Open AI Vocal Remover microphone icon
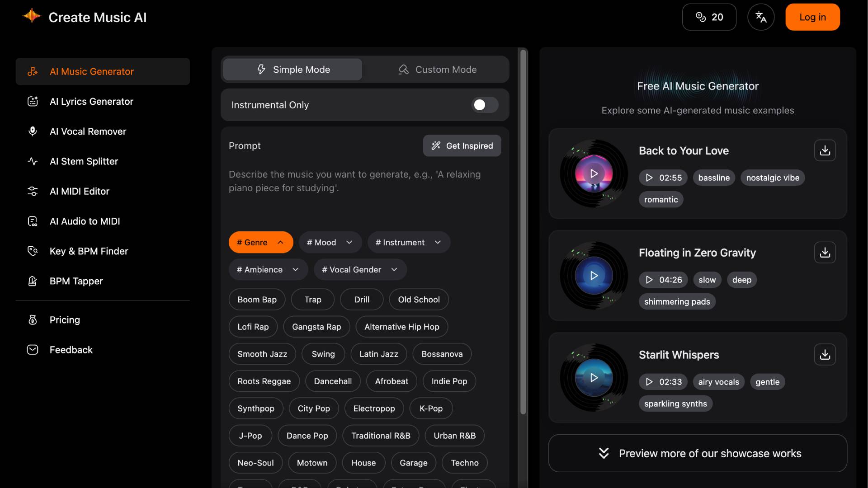Screen dimensions: 868x488 (x=33, y=131)
